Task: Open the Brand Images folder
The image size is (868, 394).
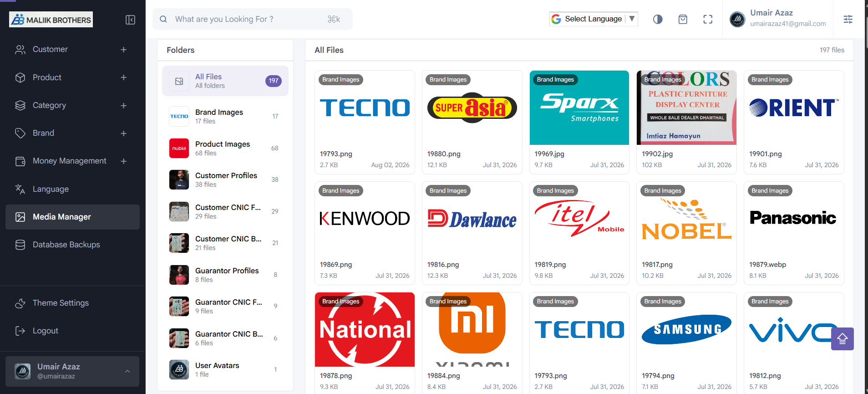Action: (x=225, y=117)
